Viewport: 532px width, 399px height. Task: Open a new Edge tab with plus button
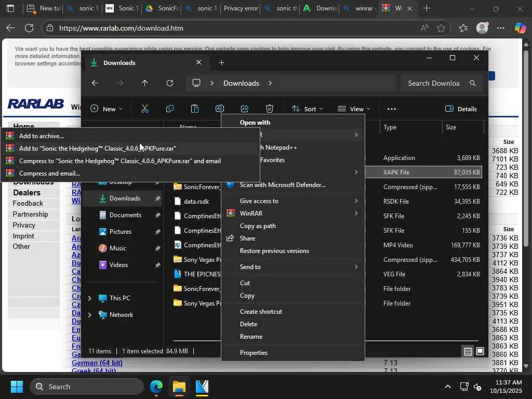[427, 8]
